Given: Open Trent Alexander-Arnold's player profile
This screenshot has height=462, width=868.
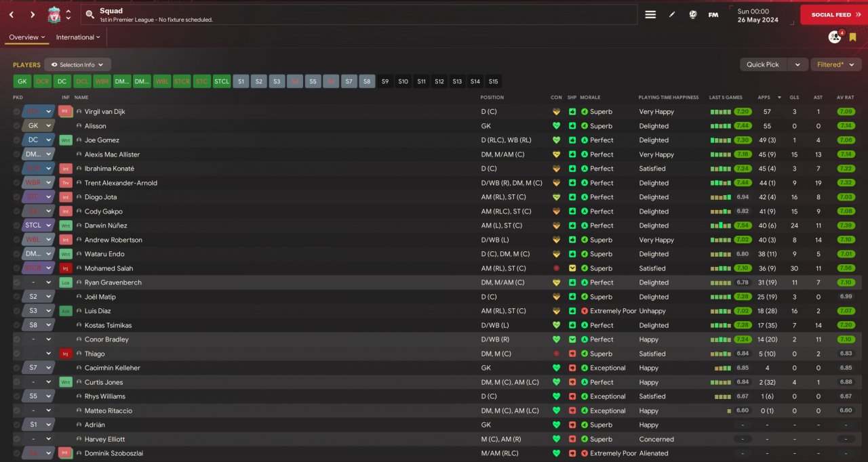Looking at the screenshot, I should pyautogui.click(x=121, y=183).
